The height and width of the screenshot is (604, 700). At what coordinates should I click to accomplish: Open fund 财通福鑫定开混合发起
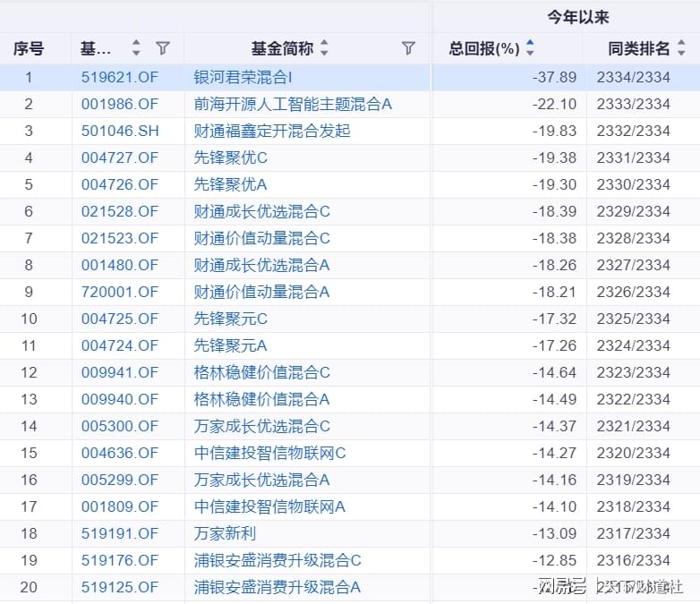272,131
